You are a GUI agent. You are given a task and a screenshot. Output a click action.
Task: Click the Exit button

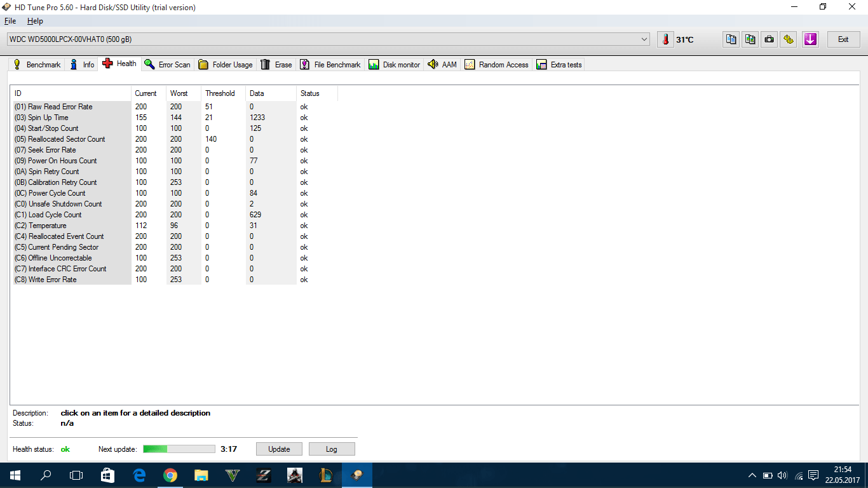tap(843, 39)
